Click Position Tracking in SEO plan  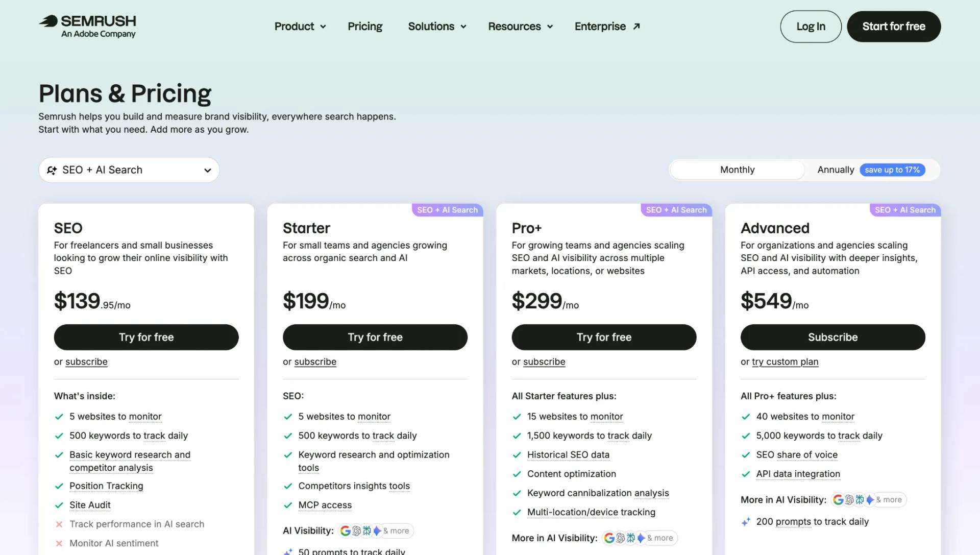tap(106, 486)
